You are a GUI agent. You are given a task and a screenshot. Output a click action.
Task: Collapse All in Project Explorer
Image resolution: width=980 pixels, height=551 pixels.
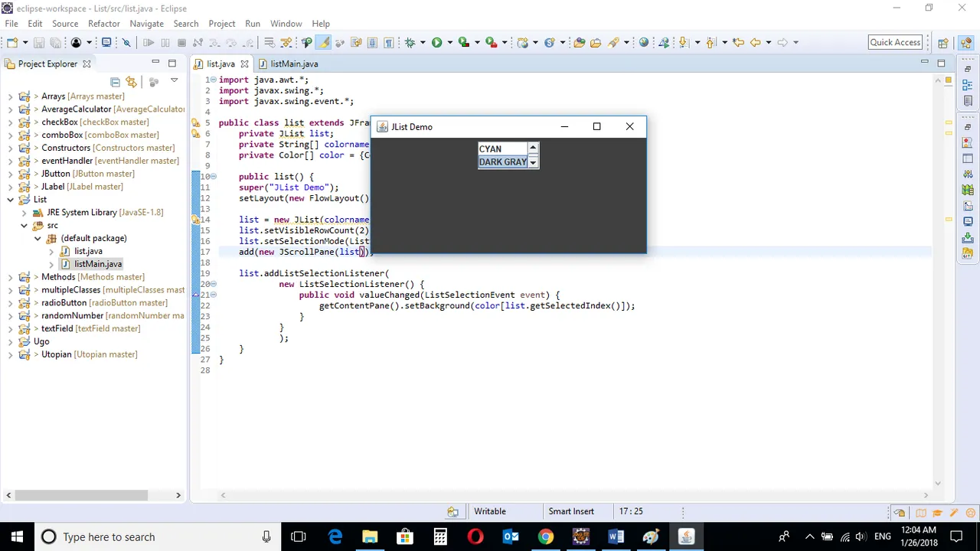click(x=115, y=81)
